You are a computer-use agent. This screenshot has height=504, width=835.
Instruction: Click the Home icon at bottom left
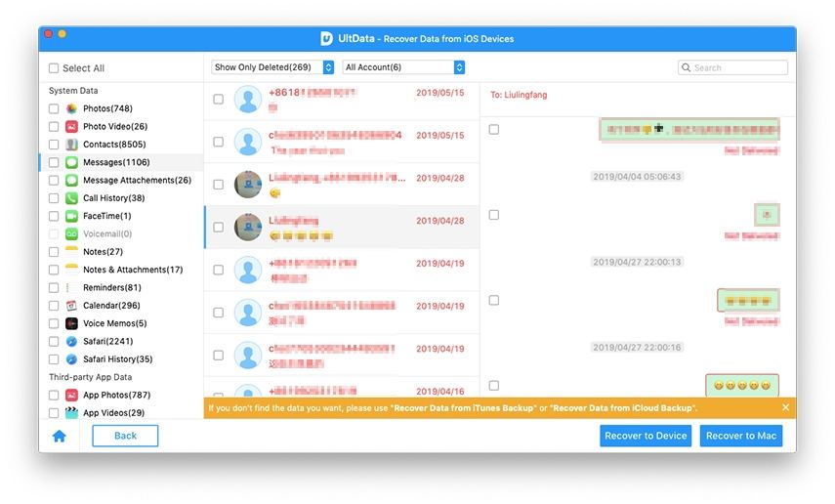click(x=60, y=436)
